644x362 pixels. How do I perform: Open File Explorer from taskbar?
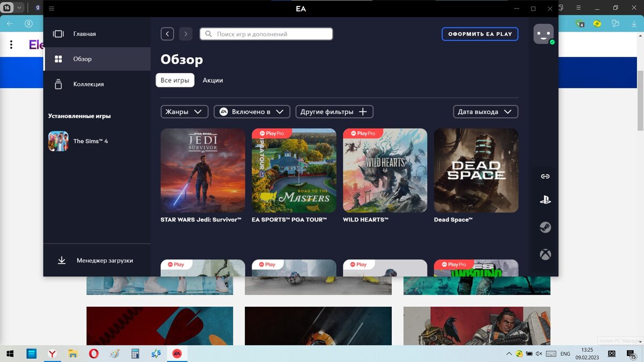click(72, 353)
